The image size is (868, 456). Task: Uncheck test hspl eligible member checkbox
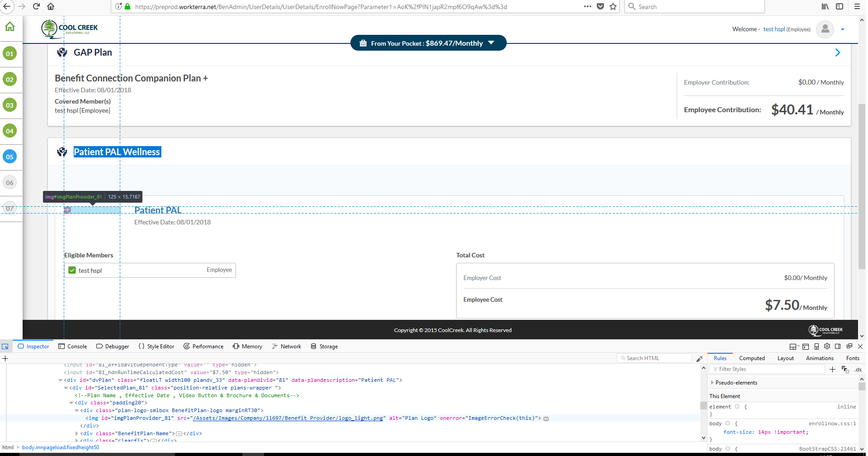pyautogui.click(x=72, y=270)
